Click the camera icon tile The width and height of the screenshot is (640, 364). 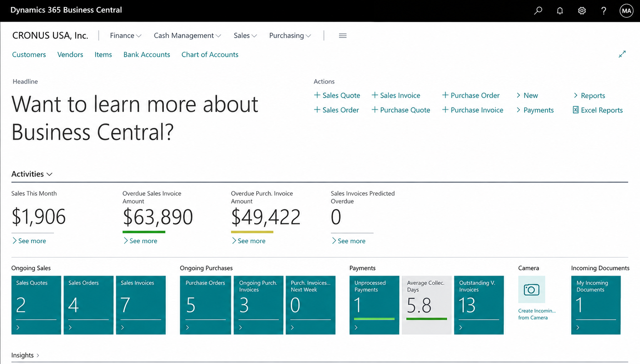tap(531, 289)
